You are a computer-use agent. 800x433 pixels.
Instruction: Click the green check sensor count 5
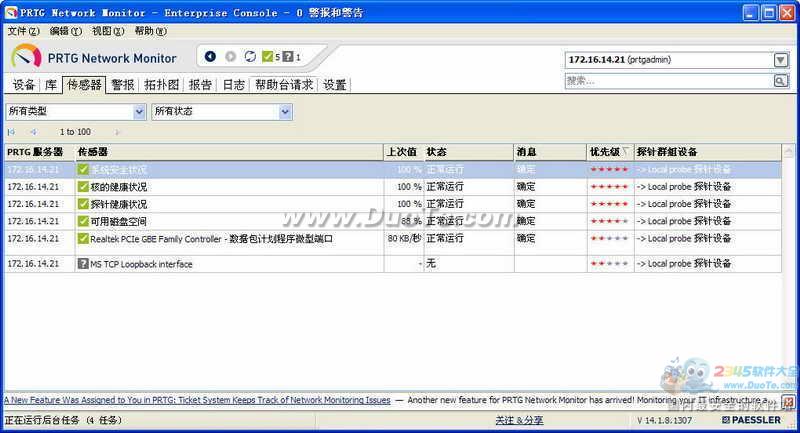[x=270, y=56]
